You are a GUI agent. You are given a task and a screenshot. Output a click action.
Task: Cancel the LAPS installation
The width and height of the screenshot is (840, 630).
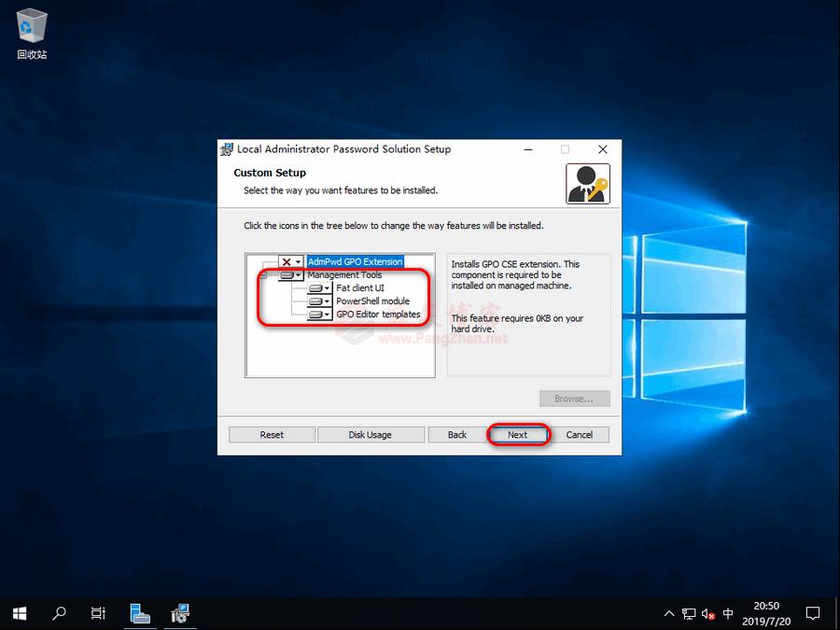tap(581, 434)
